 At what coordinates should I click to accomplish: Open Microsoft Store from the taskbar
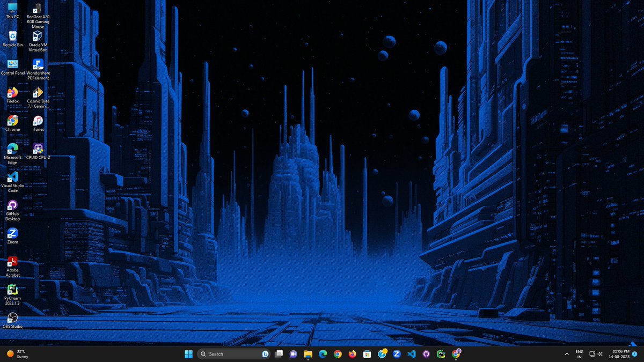coord(367,354)
